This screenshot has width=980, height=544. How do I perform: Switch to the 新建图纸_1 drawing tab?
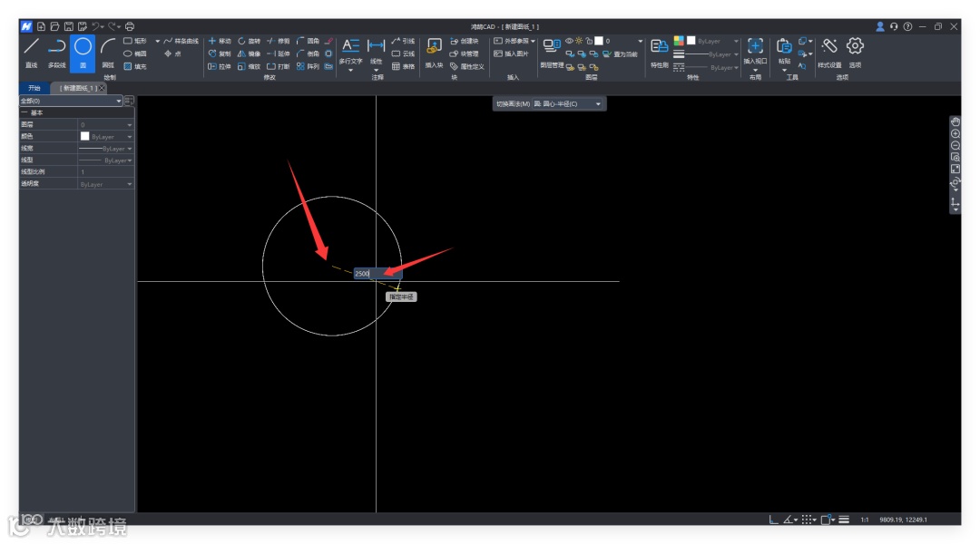pyautogui.click(x=77, y=88)
